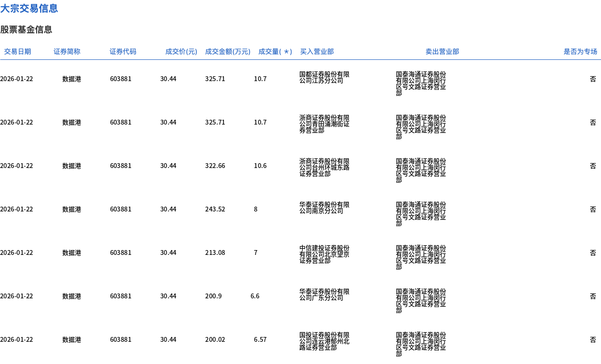Screen dimensions: 601x364
Task: Click the 大宗交易信息 heading
Action: pos(29,8)
